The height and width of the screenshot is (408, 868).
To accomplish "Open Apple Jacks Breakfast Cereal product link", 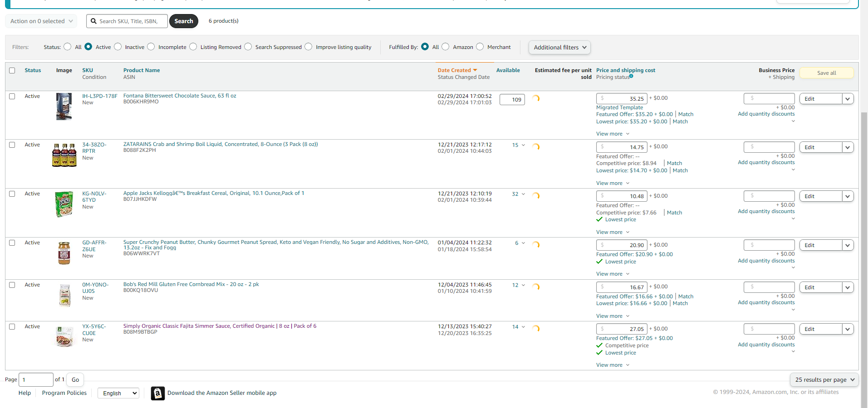I will click(214, 193).
